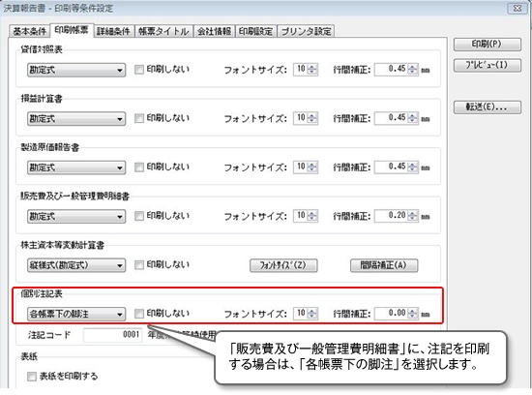Open the 各帳票下の脚注 dropdown in 個別注記表
The image size is (532, 395).
pos(76,314)
